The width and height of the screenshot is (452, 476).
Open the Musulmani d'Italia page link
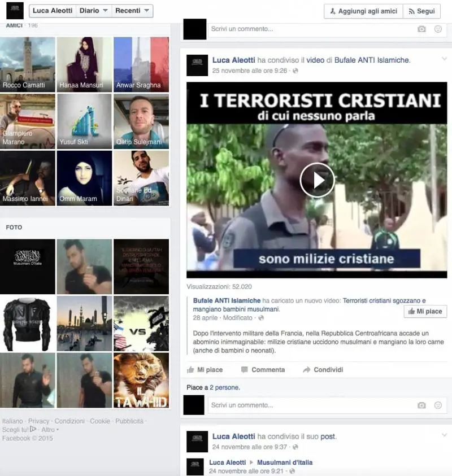point(285,462)
